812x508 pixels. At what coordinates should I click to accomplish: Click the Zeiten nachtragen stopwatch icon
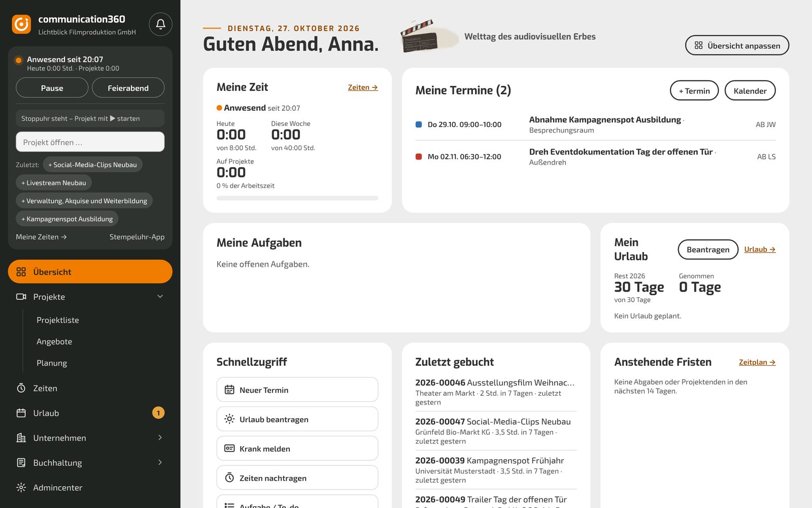coord(229,478)
